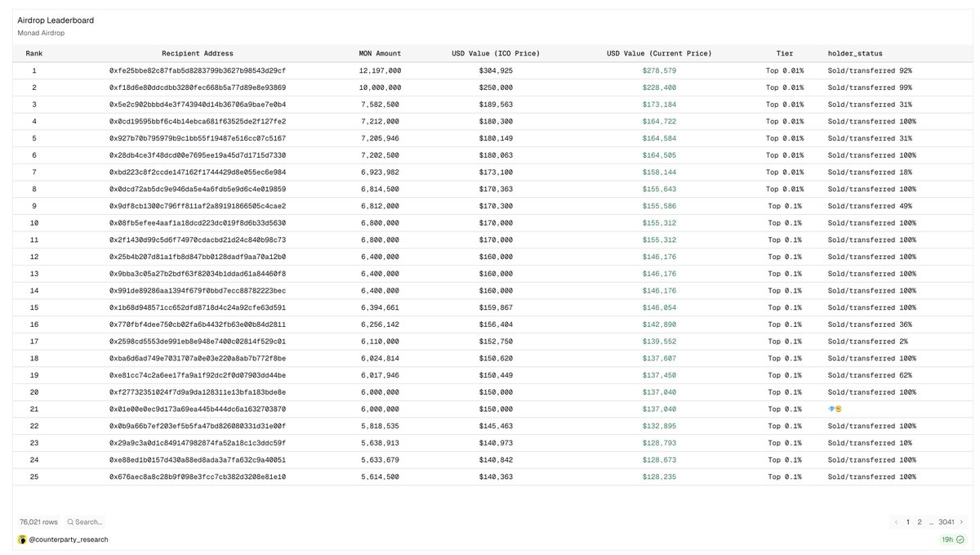Click the Monad Airdrop subtitle
The image size is (980, 555).
click(41, 33)
